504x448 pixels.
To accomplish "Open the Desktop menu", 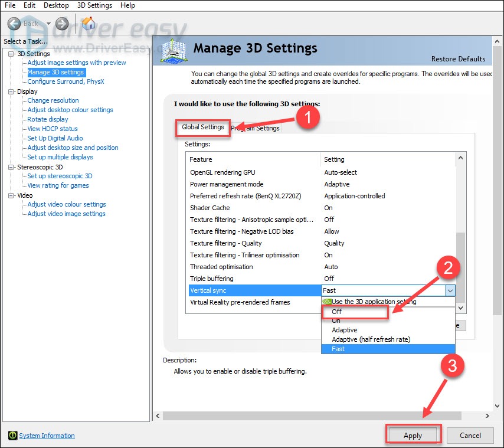I will click(56, 5).
